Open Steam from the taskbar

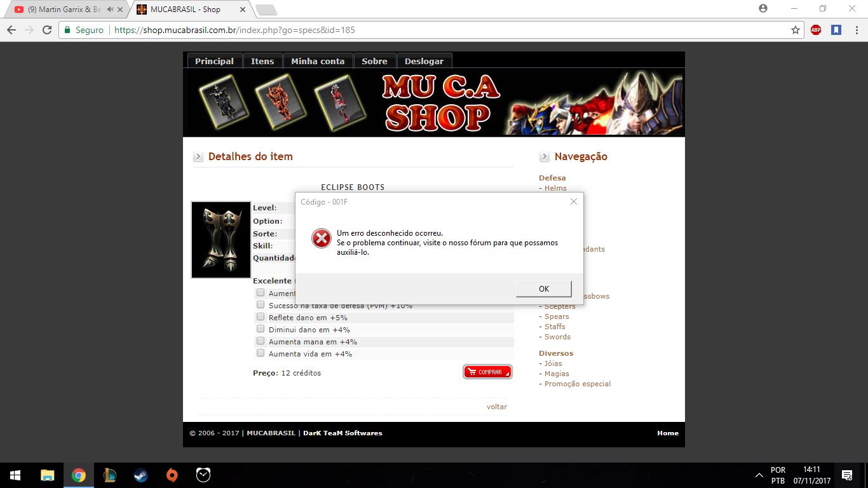(140, 475)
